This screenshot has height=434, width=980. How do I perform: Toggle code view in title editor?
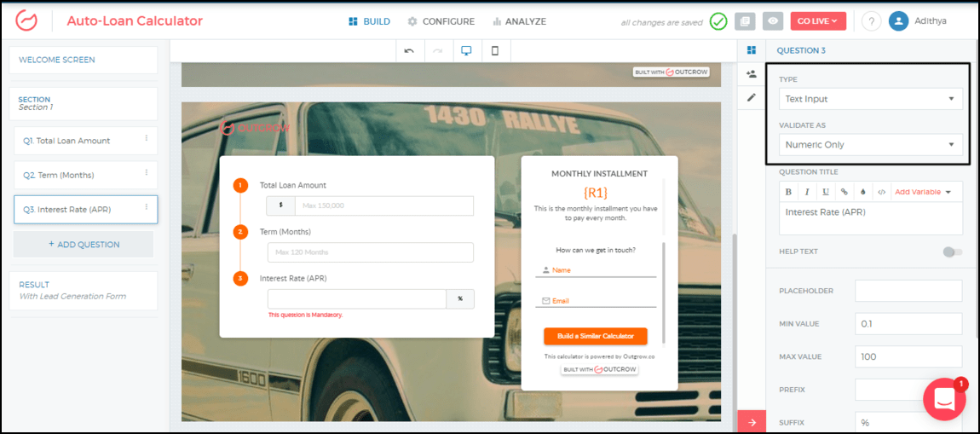[881, 192]
